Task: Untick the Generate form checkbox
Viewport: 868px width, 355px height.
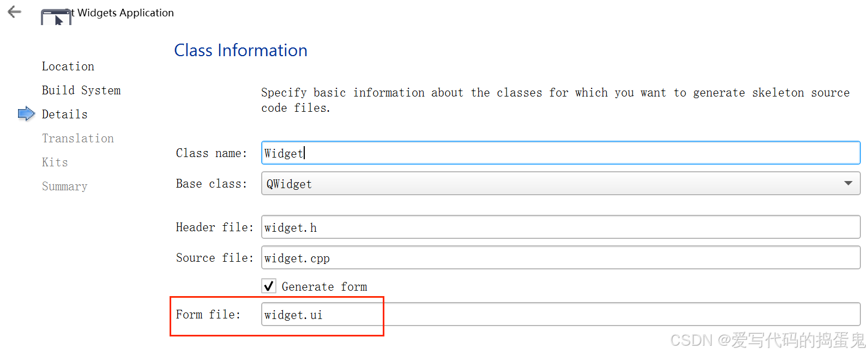Action: pos(269,286)
